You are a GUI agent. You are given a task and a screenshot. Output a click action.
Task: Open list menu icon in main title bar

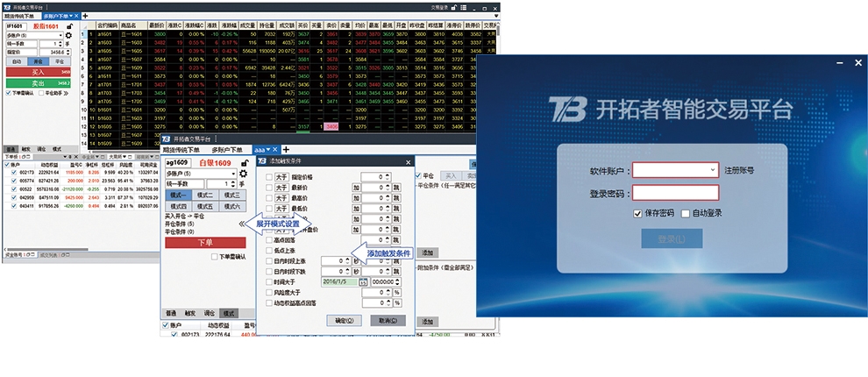(463, 8)
